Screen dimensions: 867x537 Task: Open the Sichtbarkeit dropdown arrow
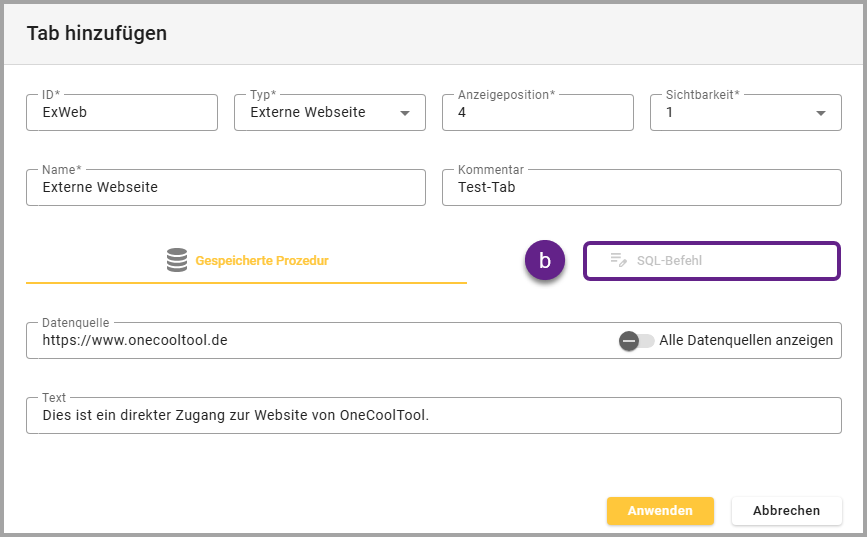tap(821, 114)
